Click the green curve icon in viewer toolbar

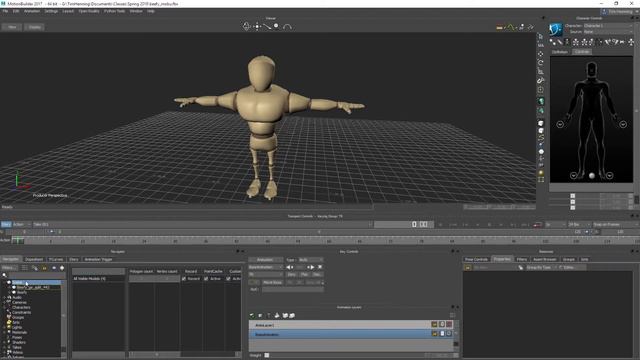click(x=511, y=27)
